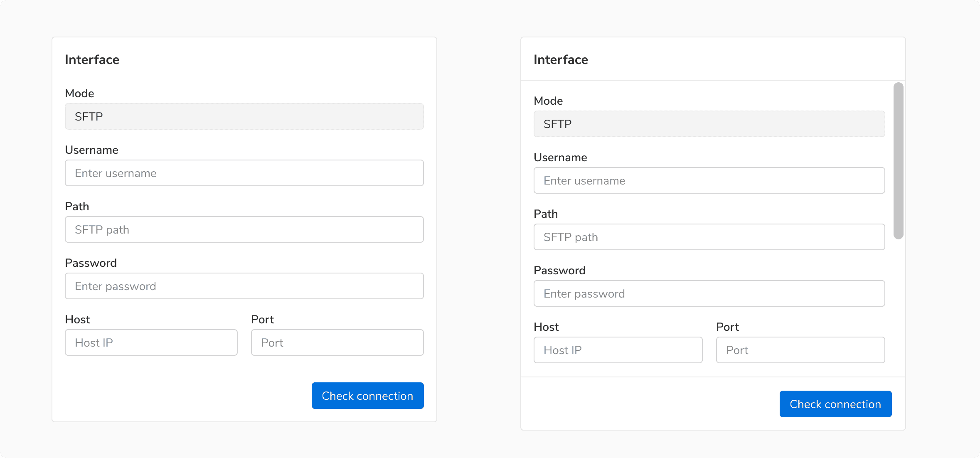Click the Mode label in left panel
The image size is (980, 458).
pos(79,93)
